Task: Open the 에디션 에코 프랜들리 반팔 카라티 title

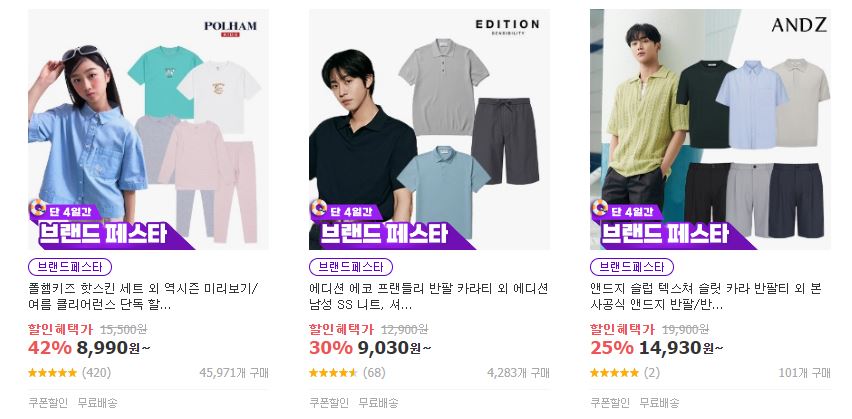Action: click(x=429, y=296)
